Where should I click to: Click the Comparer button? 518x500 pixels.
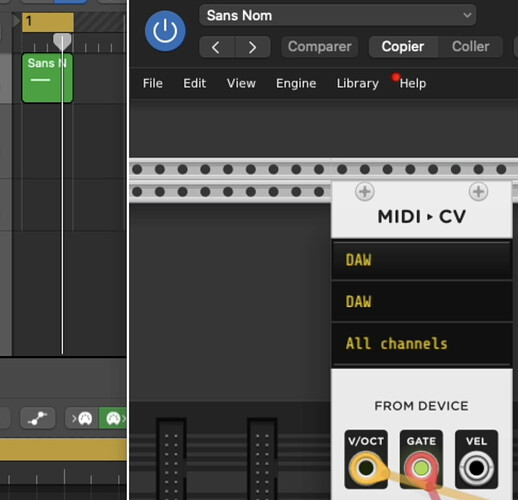[x=319, y=47]
